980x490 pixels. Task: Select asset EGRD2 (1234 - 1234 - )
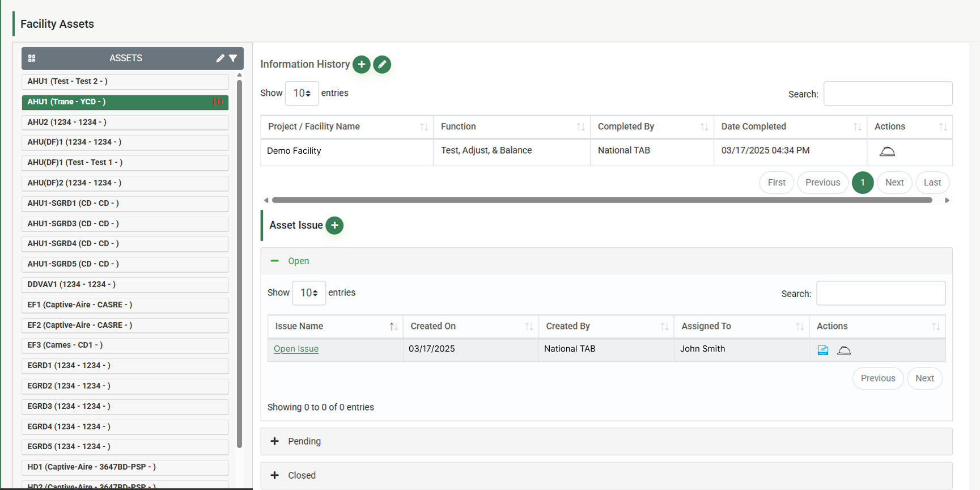tap(125, 386)
